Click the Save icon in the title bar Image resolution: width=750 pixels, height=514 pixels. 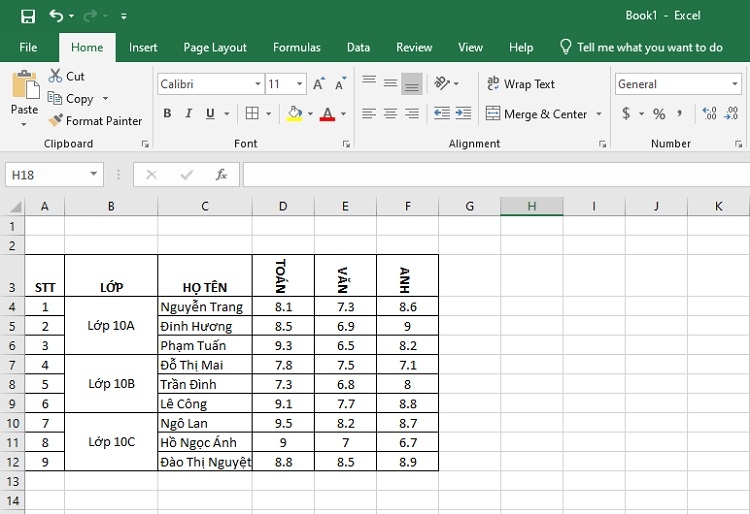pos(28,16)
